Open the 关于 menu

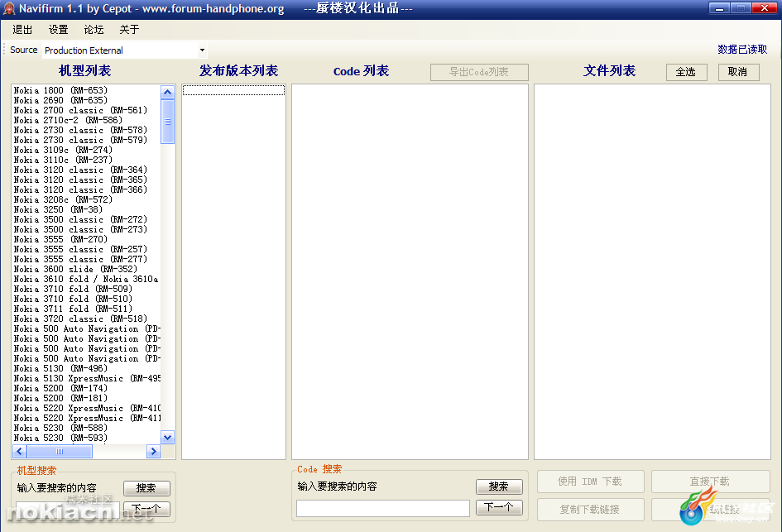pos(129,30)
